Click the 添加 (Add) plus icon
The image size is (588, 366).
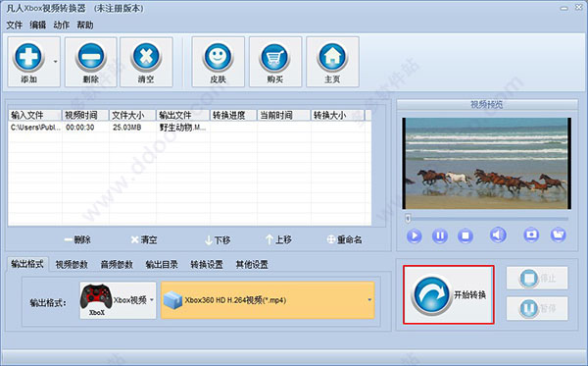pos(28,57)
